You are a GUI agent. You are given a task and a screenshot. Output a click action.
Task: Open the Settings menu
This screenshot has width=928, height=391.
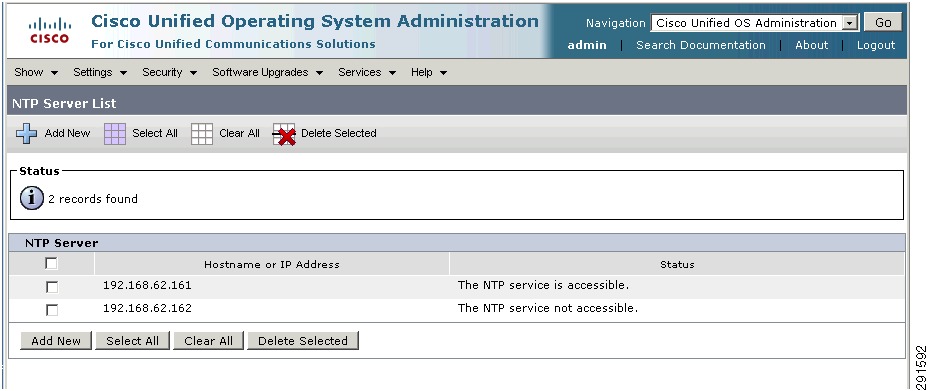click(x=100, y=72)
